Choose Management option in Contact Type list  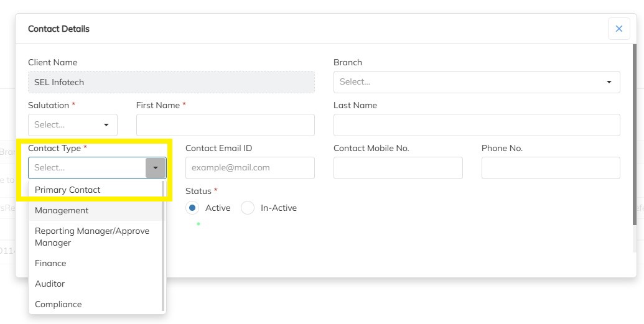62,210
